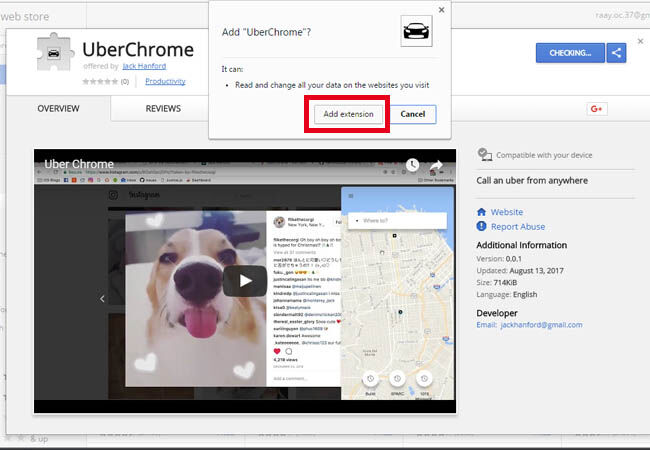The height and width of the screenshot is (450, 650).
Task: Click the UberChrome extension title
Action: point(138,50)
